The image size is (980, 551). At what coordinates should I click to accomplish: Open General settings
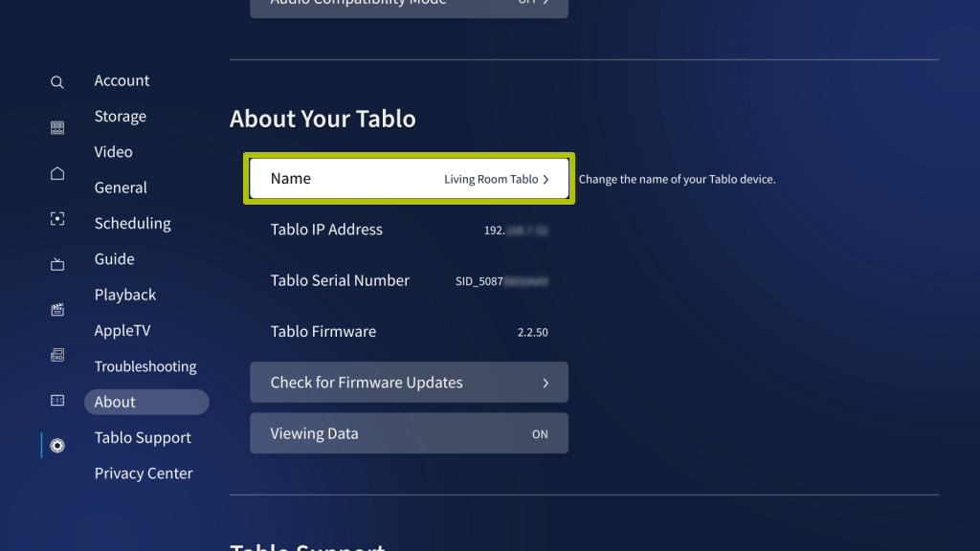click(121, 187)
